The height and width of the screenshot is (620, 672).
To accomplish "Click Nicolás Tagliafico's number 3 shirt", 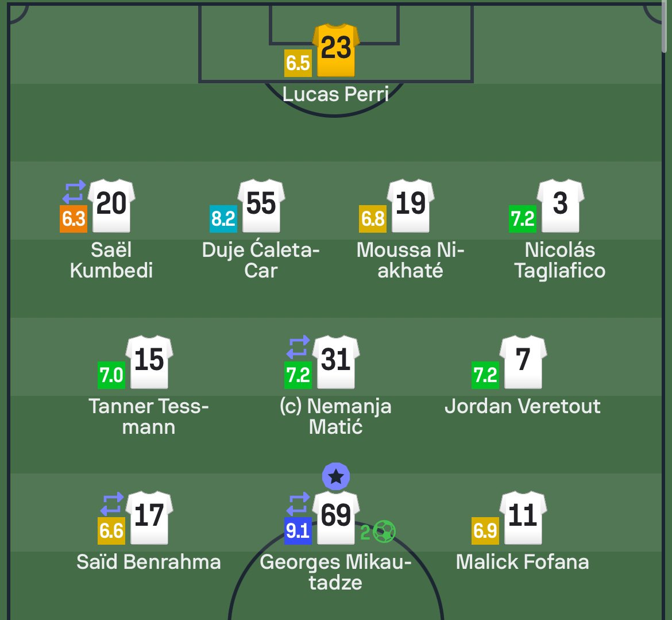I will point(560,205).
